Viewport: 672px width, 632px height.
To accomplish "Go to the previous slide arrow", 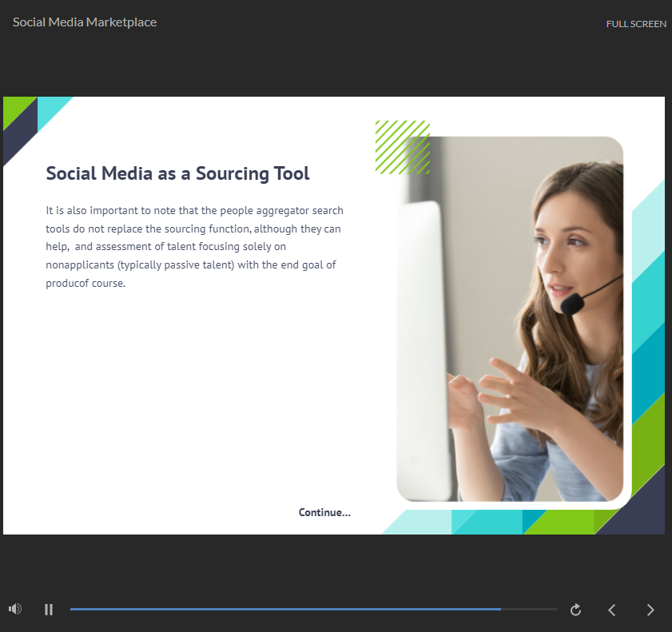I will click(612, 610).
